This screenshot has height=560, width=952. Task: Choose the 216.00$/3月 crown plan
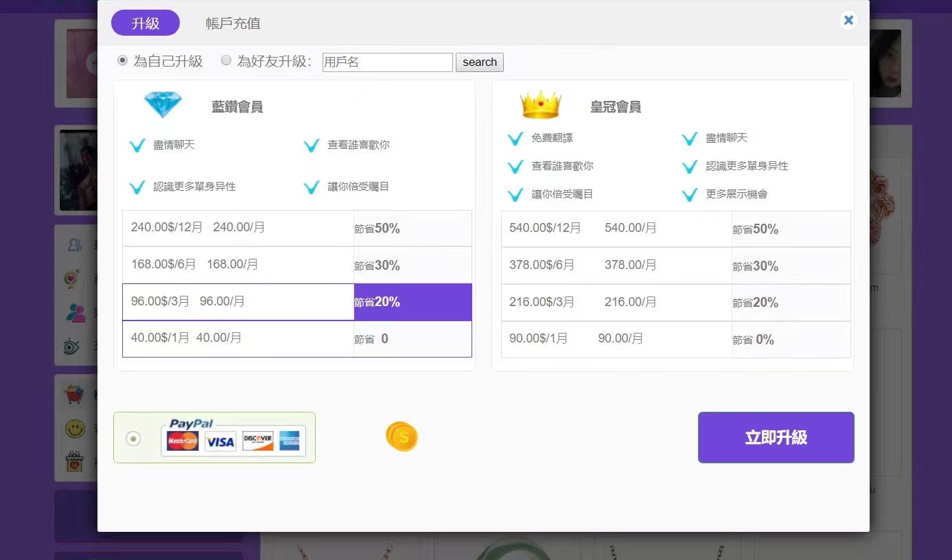coord(676,303)
